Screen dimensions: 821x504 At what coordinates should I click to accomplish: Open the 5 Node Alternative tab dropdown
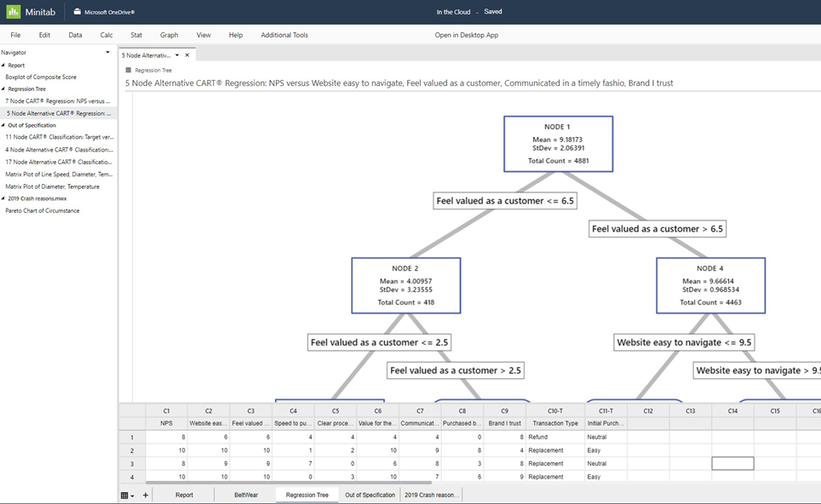pyautogui.click(x=177, y=55)
